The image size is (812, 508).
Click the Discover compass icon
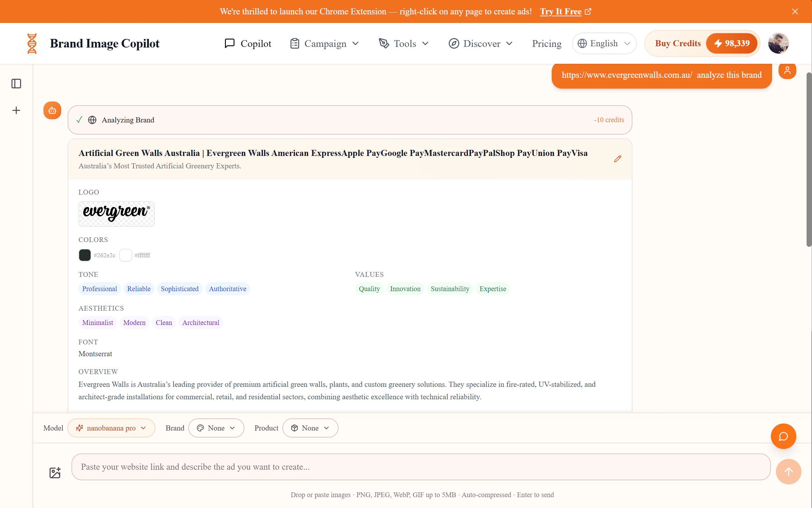tap(453, 43)
